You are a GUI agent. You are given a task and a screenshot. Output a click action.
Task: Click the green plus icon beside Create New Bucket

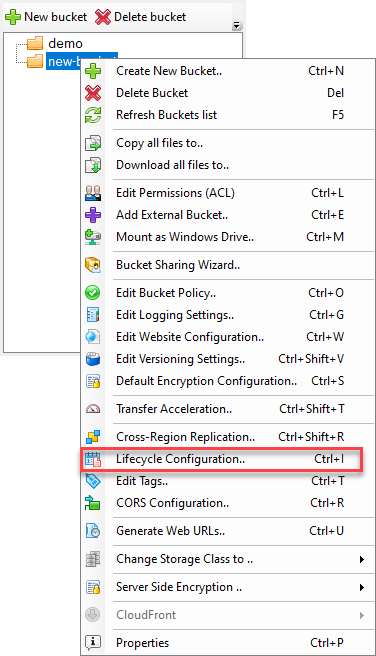(93, 71)
